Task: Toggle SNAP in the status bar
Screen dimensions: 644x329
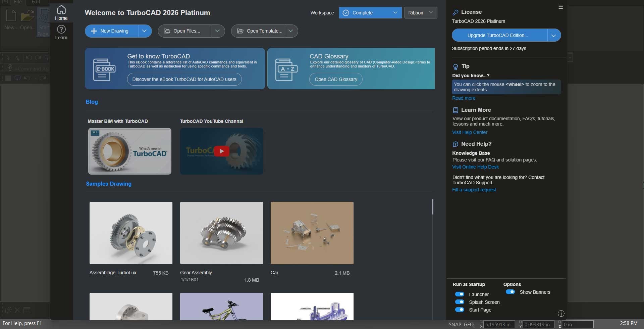Action: 455,324
